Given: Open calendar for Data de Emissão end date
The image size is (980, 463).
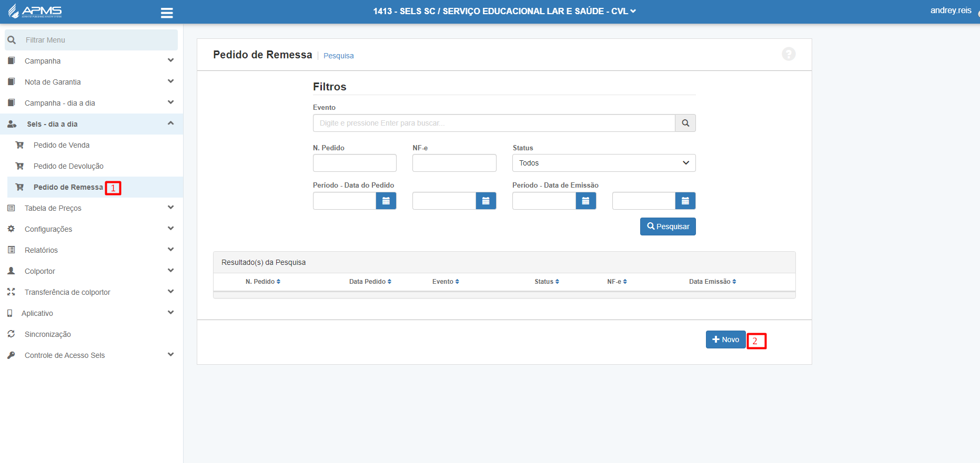Looking at the screenshot, I should pos(685,201).
